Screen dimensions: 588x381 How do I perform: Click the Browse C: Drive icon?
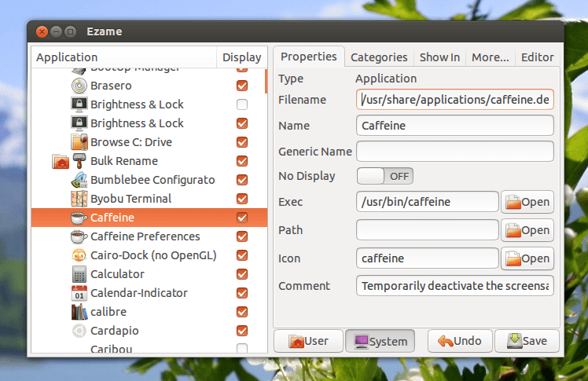coord(79,142)
